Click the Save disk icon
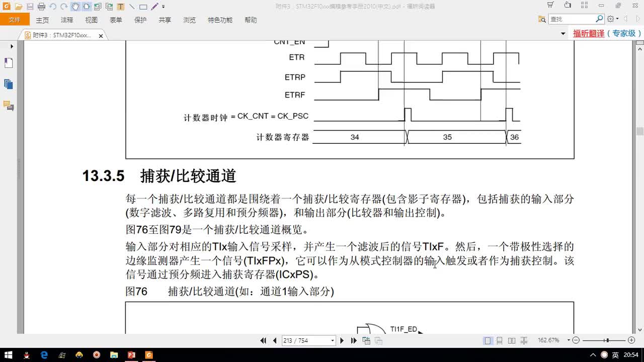Image resolution: width=644 pixels, height=362 pixels. [x=30, y=7]
